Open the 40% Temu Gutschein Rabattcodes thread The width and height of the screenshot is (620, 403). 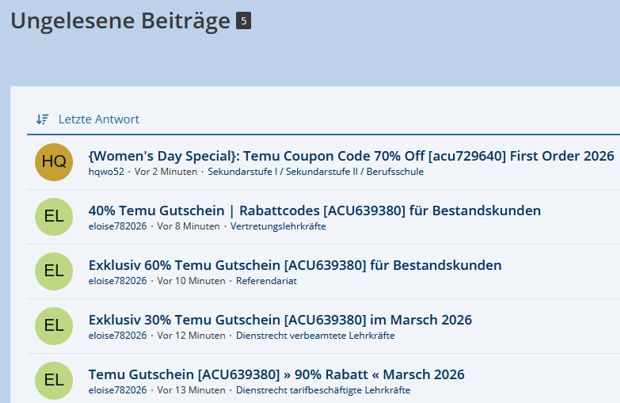pos(314,211)
